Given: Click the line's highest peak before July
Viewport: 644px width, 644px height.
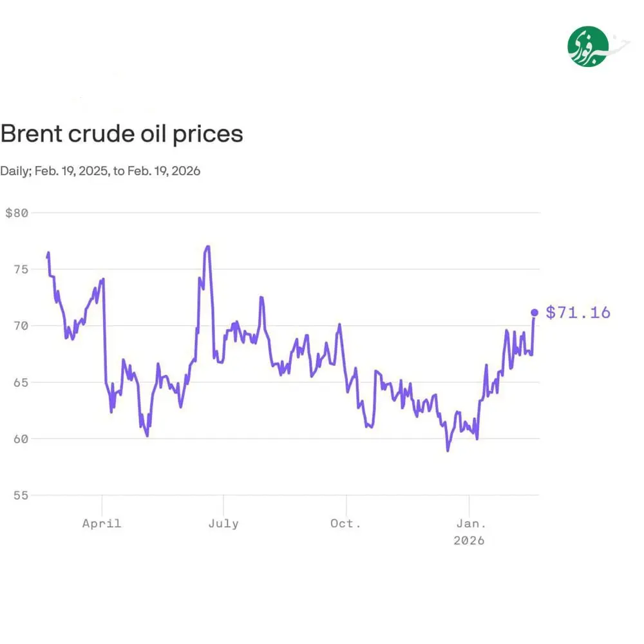Looking at the screenshot, I should tap(207, 247).
